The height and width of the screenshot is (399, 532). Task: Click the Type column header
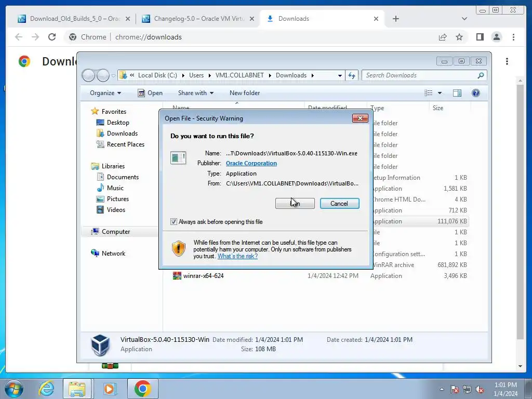click(x=377, y=108)
